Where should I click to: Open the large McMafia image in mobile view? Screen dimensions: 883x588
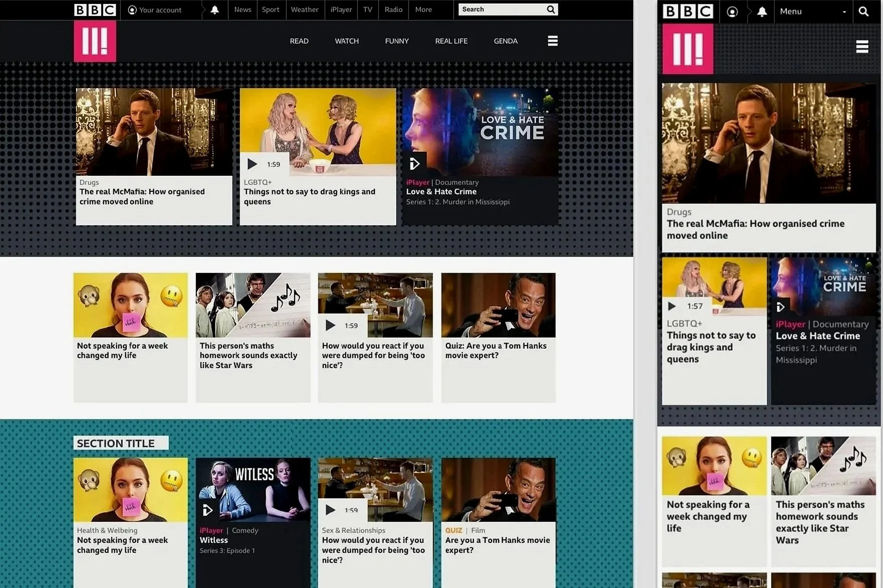[769, 143]
